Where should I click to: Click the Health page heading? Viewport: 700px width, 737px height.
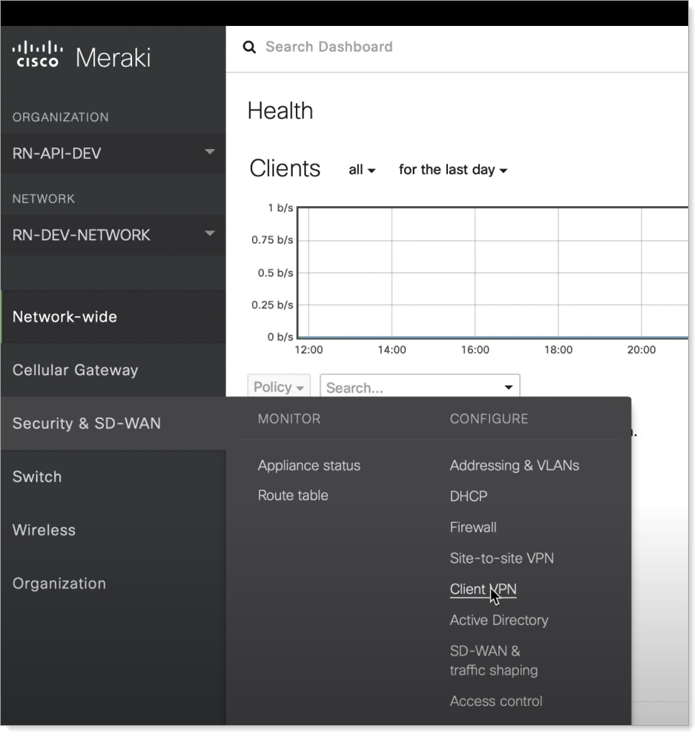coord(280,111)
